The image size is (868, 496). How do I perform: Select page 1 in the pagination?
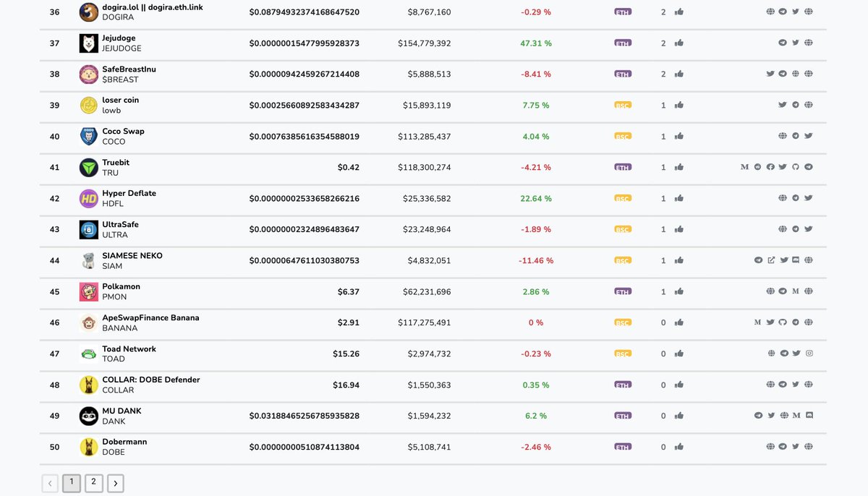[x=71, y=483]
